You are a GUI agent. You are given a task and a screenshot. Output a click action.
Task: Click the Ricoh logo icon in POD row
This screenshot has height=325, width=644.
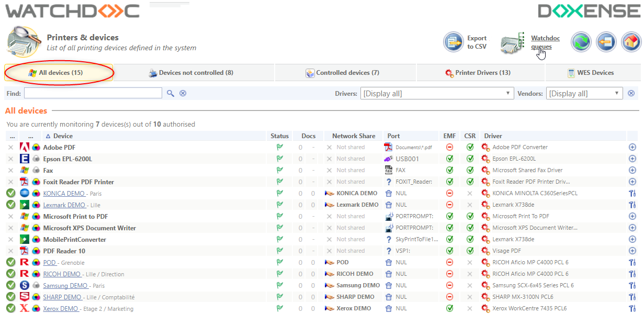click(x=24, y=262)
